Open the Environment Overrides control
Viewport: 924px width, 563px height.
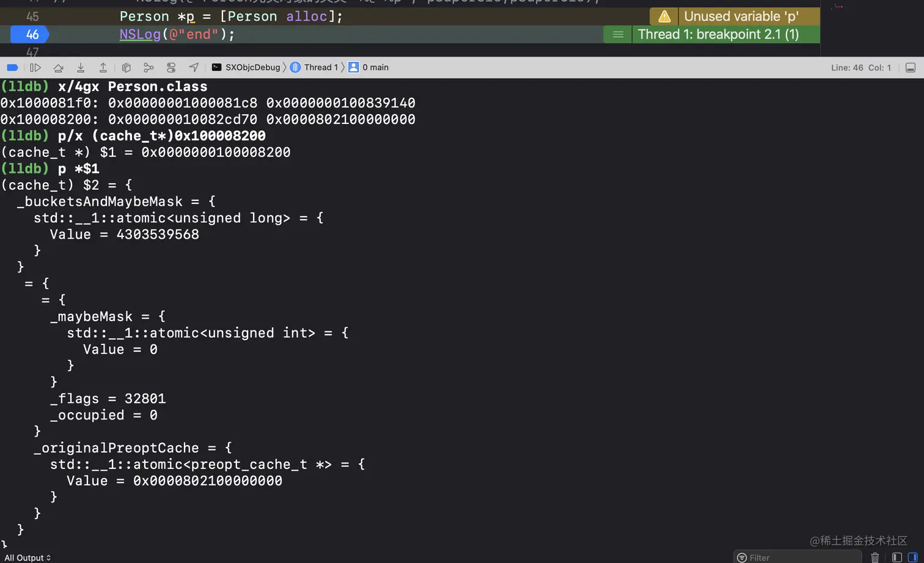[171, 68]
